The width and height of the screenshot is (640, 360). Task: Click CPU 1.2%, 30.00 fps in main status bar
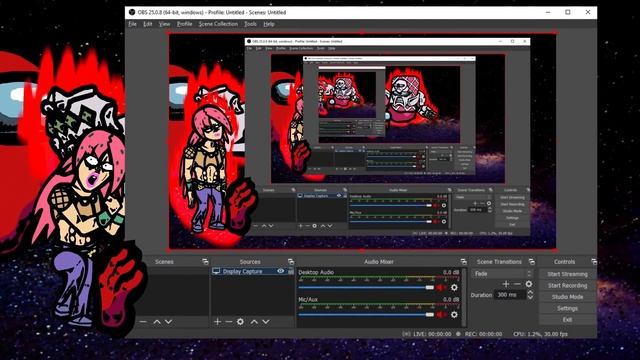click(x=540, y=334)
